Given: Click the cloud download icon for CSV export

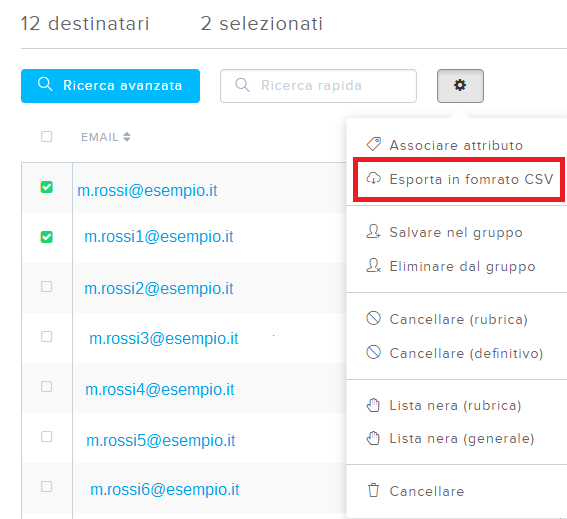Looking at the screenshot, I should [x=374, y=179].
